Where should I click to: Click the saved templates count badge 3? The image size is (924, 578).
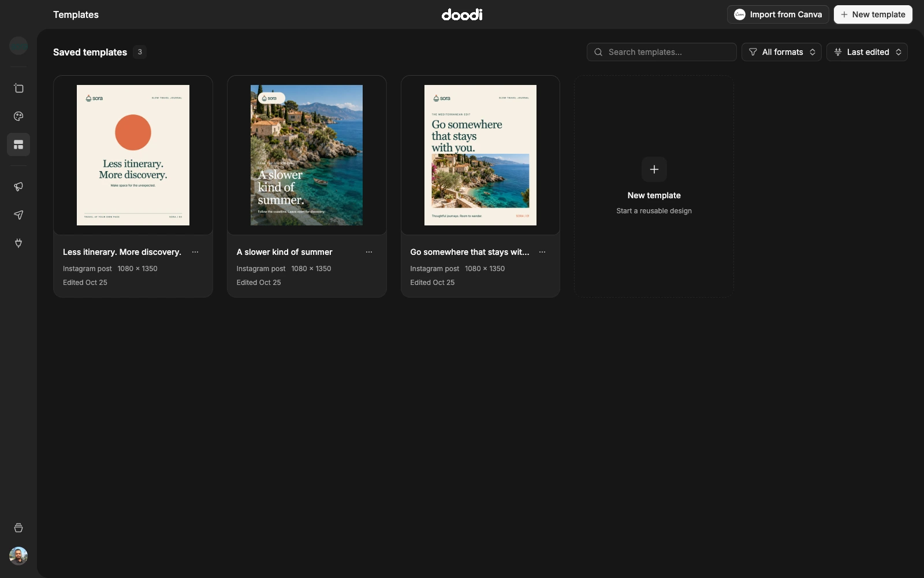pyautogui.click(x=140, y=52)
